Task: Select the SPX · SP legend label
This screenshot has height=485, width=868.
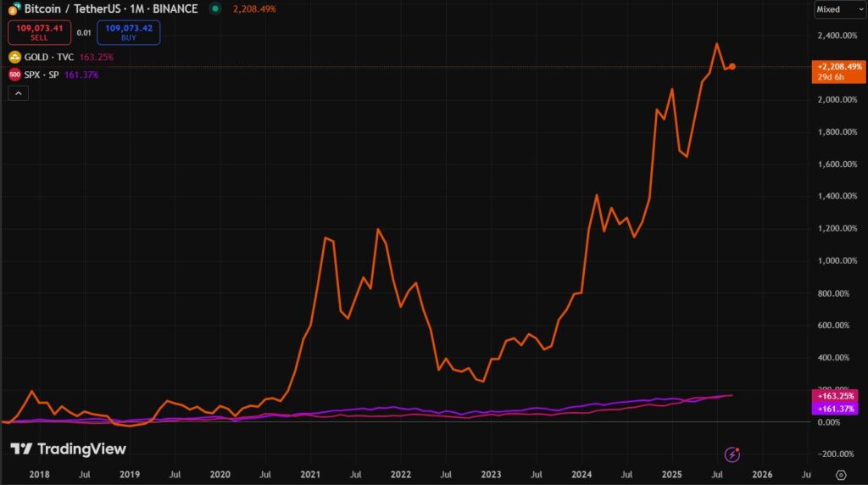Action: click(x=42, y=75)
